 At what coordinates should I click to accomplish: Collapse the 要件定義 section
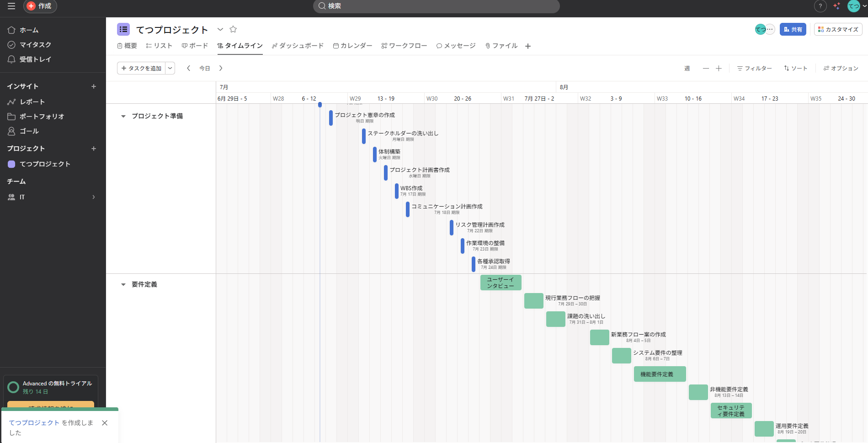(x=123, y=284)
